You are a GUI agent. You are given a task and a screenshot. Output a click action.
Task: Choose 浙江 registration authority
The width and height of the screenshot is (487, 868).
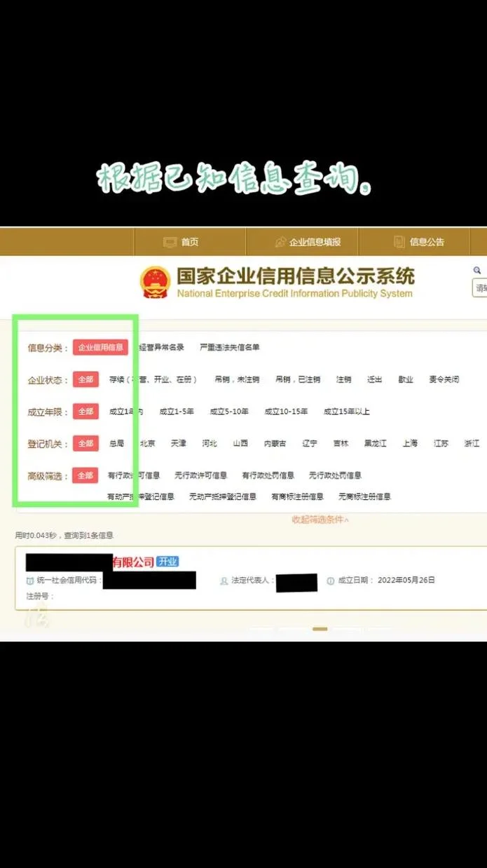click(x=472, y=444)
